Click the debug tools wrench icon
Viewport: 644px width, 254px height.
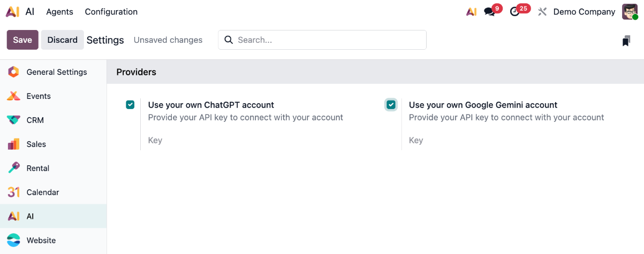pos(542,12)
